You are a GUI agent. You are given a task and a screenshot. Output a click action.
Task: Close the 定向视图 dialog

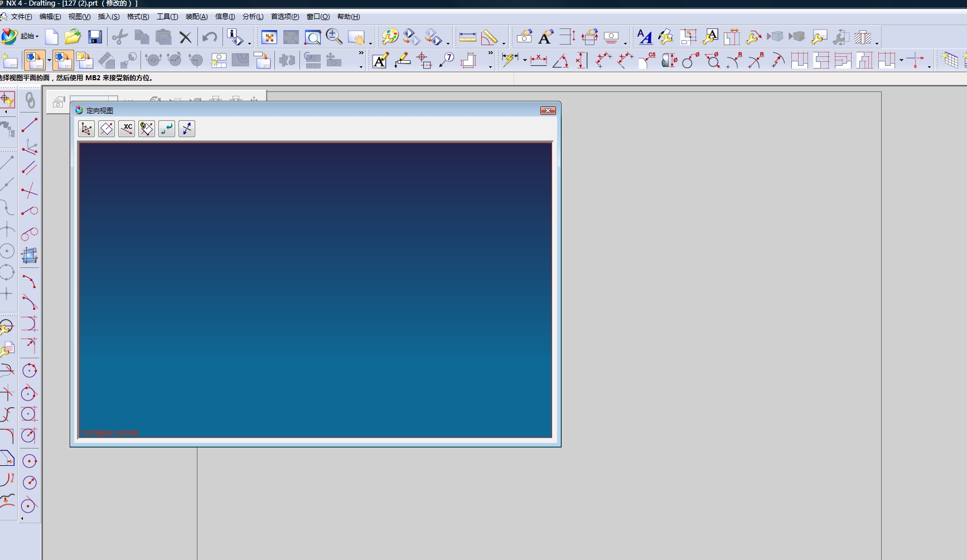(x=548, y=111)
